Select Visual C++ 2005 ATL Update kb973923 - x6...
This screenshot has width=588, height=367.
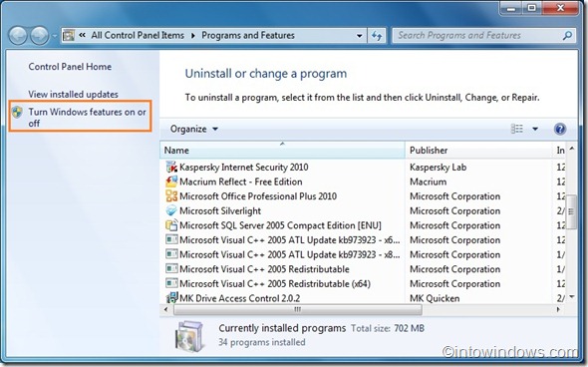(289, 240)
